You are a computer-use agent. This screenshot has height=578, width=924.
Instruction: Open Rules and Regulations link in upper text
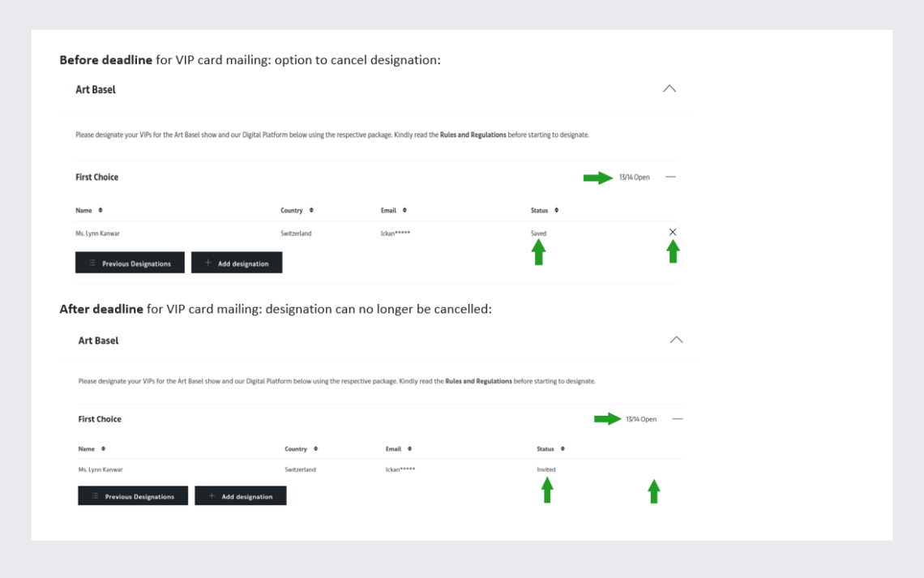pyautogui.click(x=473, y=135)
